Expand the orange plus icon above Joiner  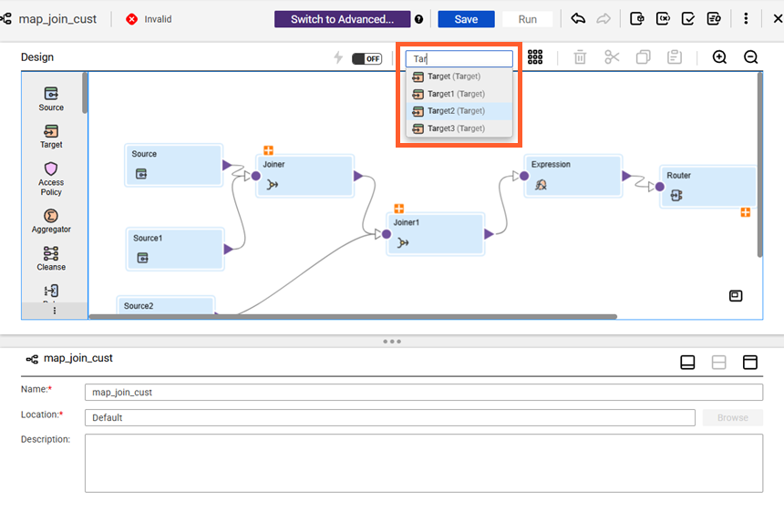click(269, 150)
